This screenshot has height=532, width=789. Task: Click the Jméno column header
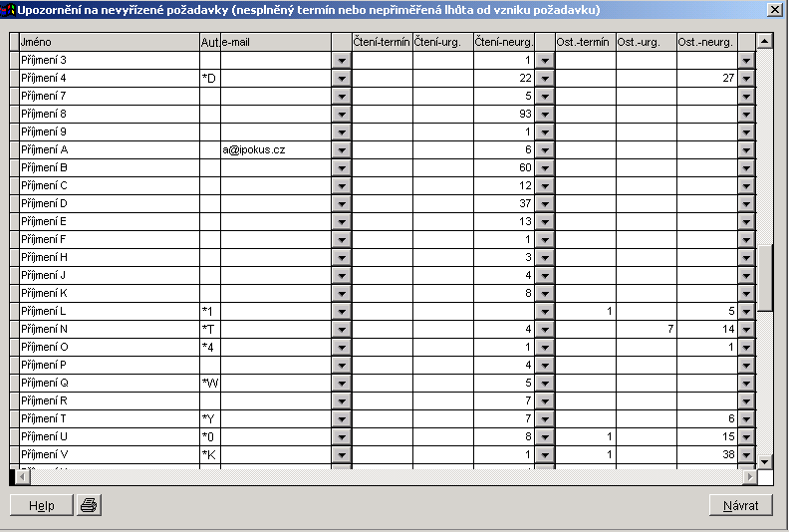[x=109, y=42]
